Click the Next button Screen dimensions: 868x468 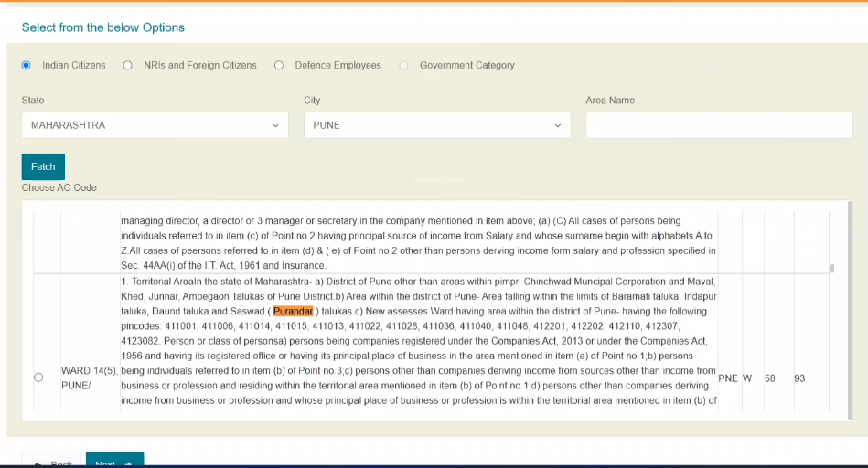[x=114, y=462]
